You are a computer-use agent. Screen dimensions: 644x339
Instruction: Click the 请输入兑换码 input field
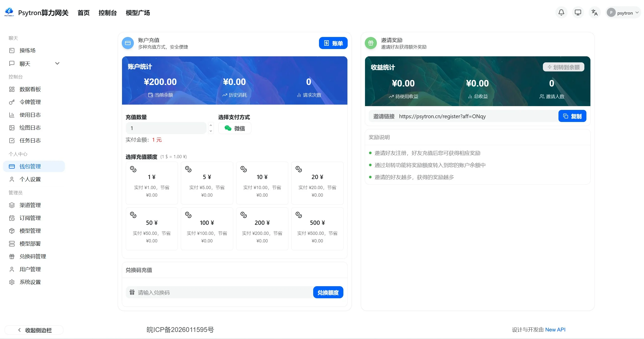point(220,292)
